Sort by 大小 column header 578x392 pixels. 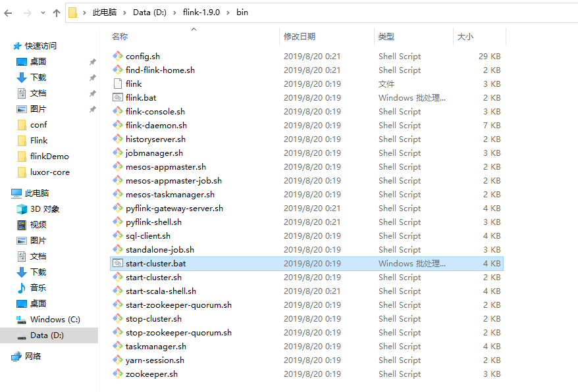click(465, 36)
